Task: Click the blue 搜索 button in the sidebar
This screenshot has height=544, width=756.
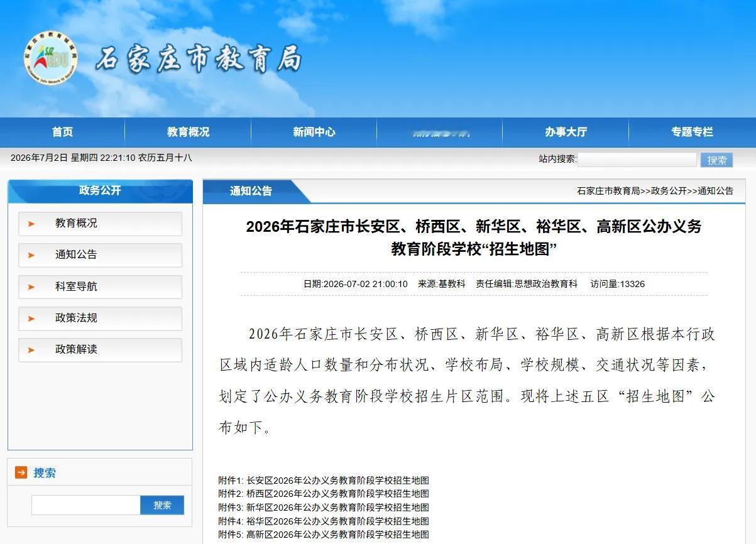Action: pos(162,505)
